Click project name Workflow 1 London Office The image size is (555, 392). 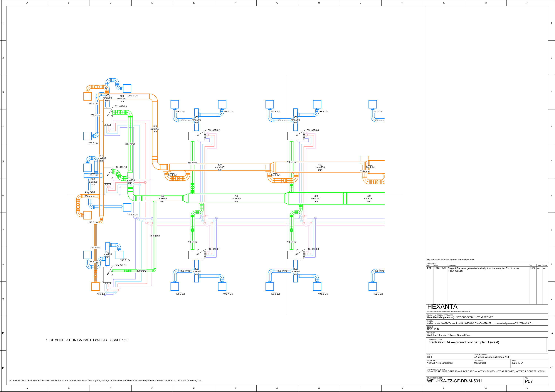click(449, 335)
